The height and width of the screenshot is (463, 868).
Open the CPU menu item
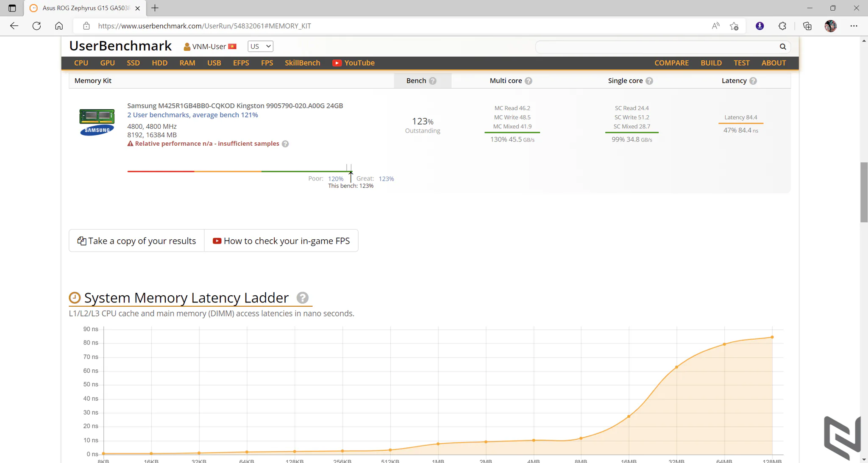[x=81, y=63]
